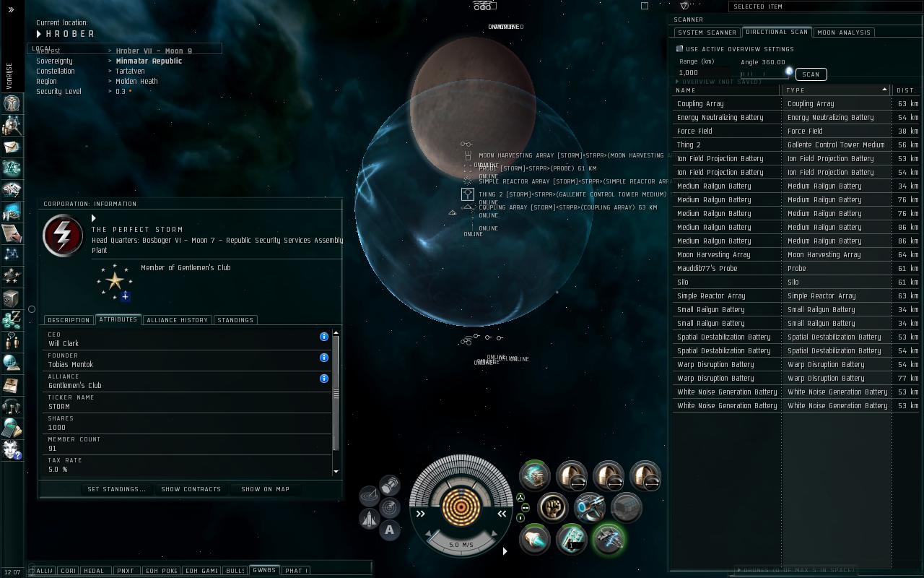Screen dimensions: 924x578
Task: Select the Mauddib77's Probe scan result
Action: pyautogui.click(x=796, y=268)
